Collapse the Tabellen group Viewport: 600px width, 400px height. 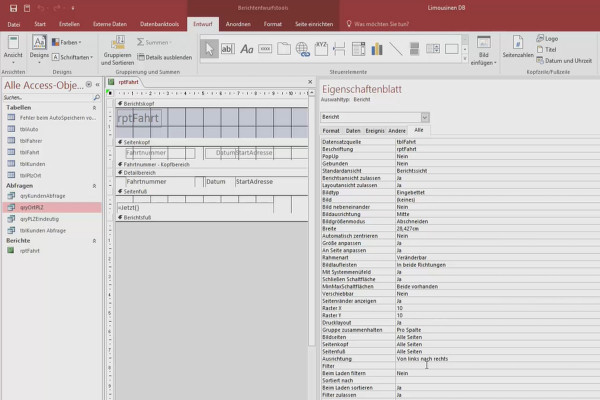click(94, 108)
